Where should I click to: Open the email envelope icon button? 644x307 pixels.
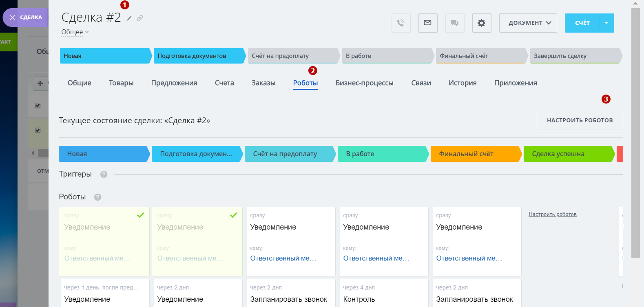428,23
